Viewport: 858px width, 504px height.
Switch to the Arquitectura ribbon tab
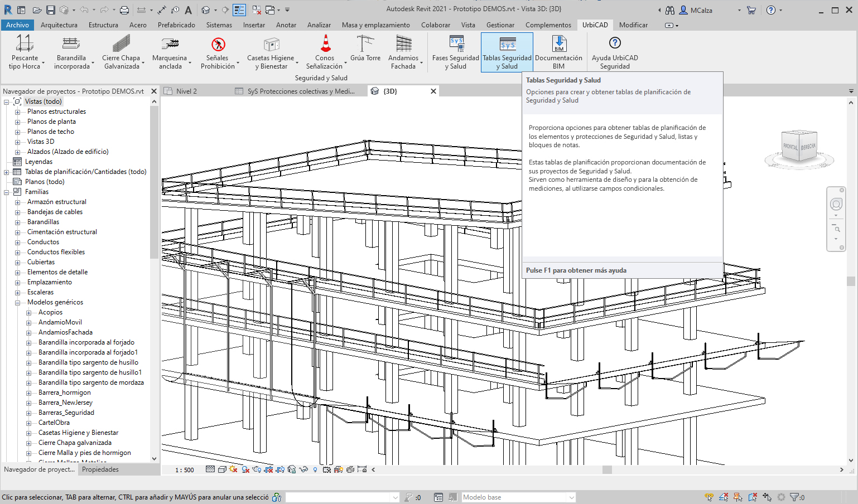59,25
